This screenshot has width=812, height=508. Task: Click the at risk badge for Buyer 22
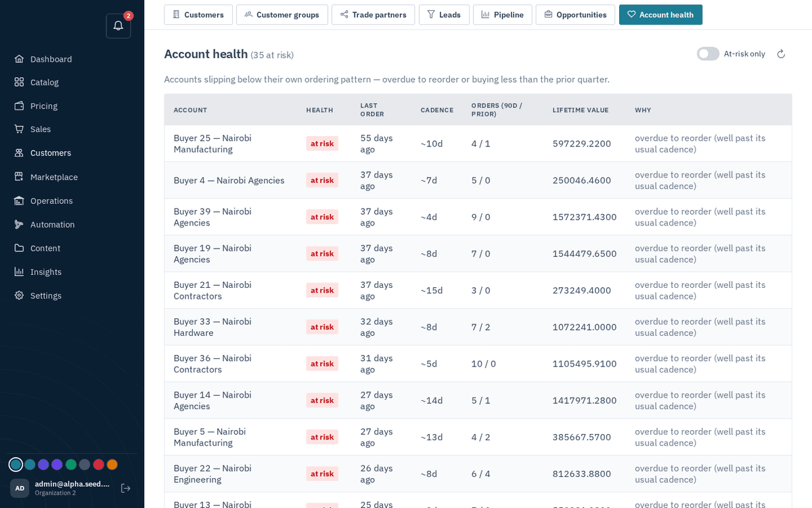coord(322,473)
